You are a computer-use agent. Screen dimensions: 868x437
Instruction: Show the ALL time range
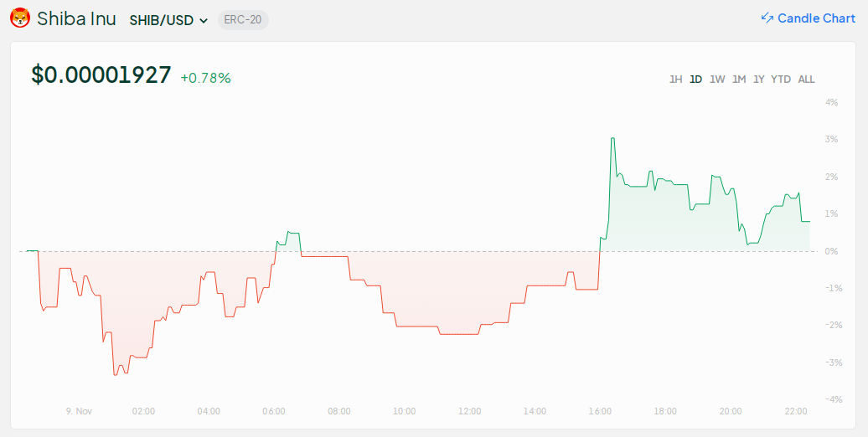tap(806, 80)
